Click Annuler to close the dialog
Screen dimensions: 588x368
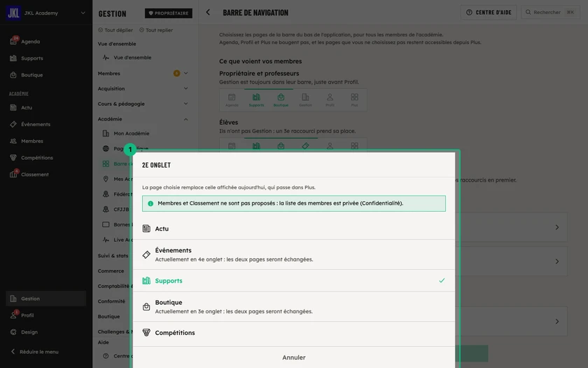(x=294, y=357)
